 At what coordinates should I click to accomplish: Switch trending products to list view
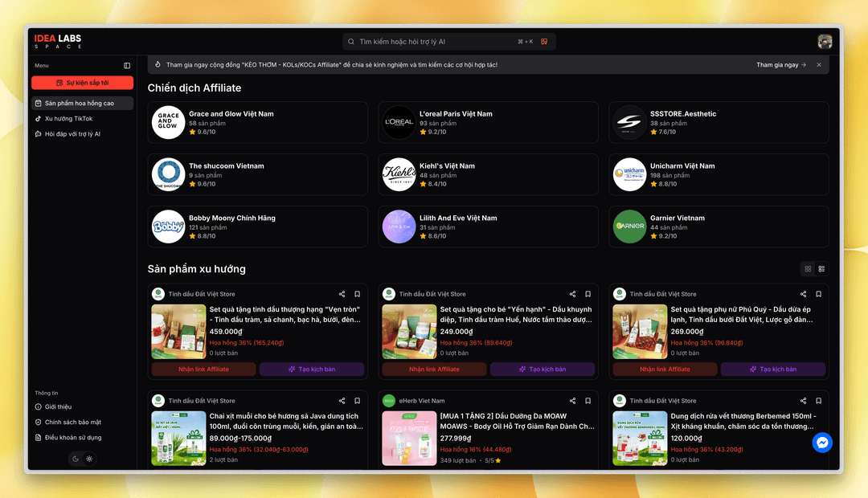(x=821, y=269)
